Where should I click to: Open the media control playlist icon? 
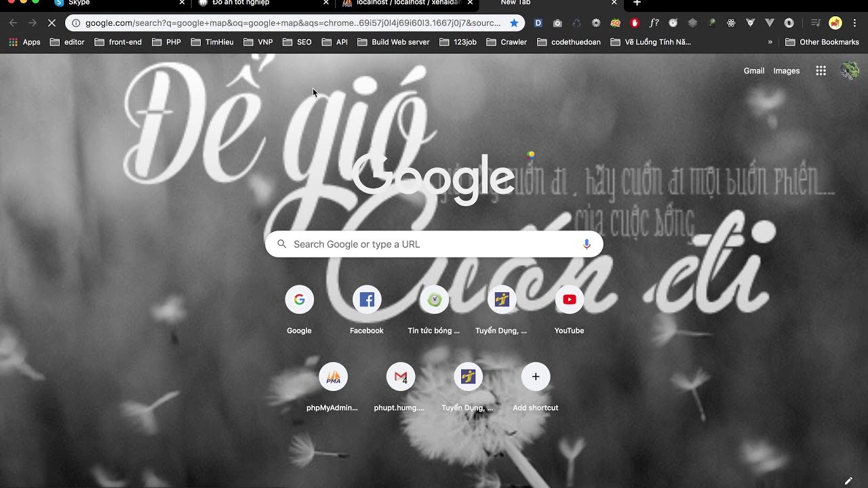click(x=816, y=23)
